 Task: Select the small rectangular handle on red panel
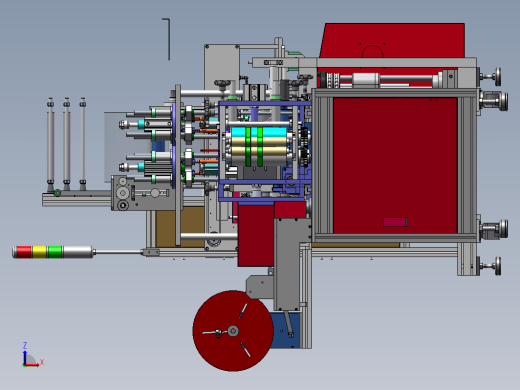395,222
